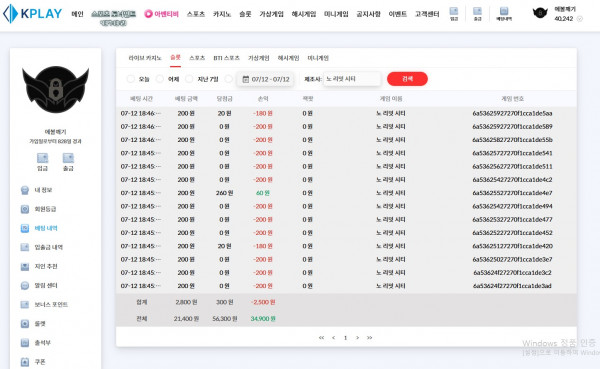Click the 지인 추천 sidebar icon
The height and width of the screenshot is (369, 600).
[25, 266]
